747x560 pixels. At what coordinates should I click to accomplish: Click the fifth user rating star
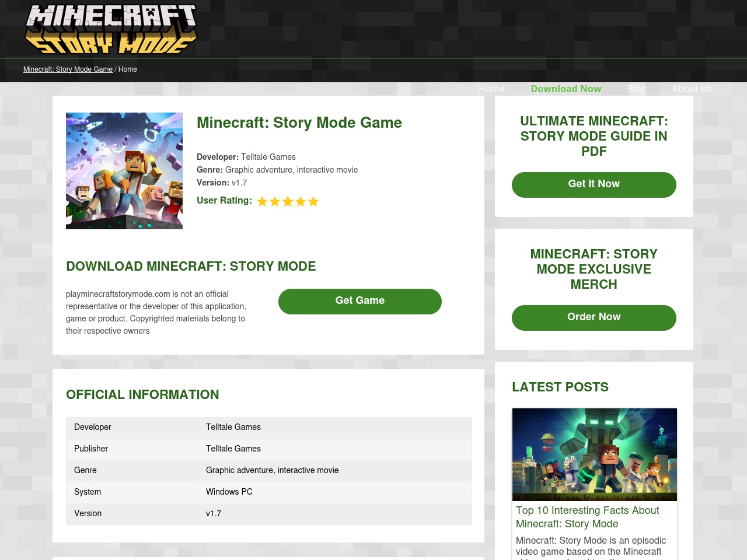pos(313,201)
